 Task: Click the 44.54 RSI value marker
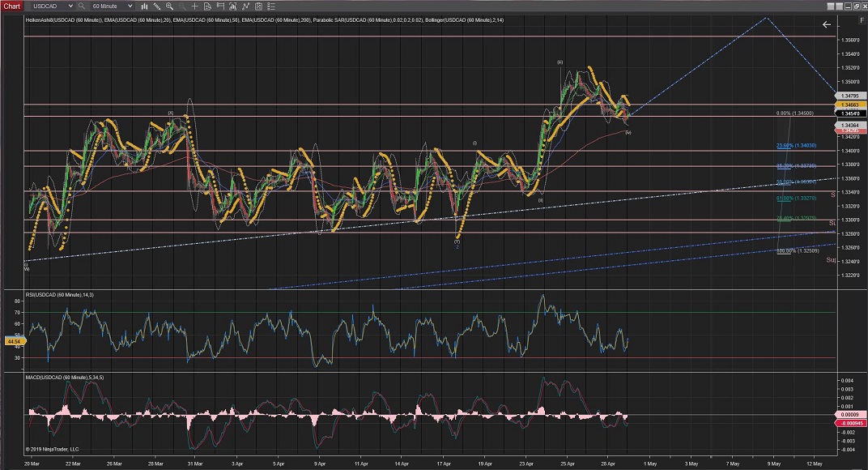[12, 341]
